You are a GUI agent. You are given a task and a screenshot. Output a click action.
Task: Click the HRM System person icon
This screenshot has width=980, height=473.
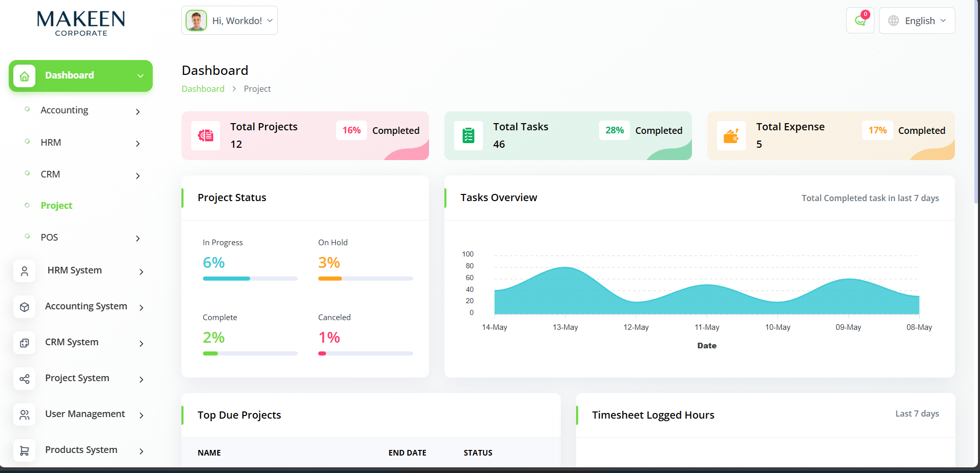pyautogui.click(x=24, y=271)
